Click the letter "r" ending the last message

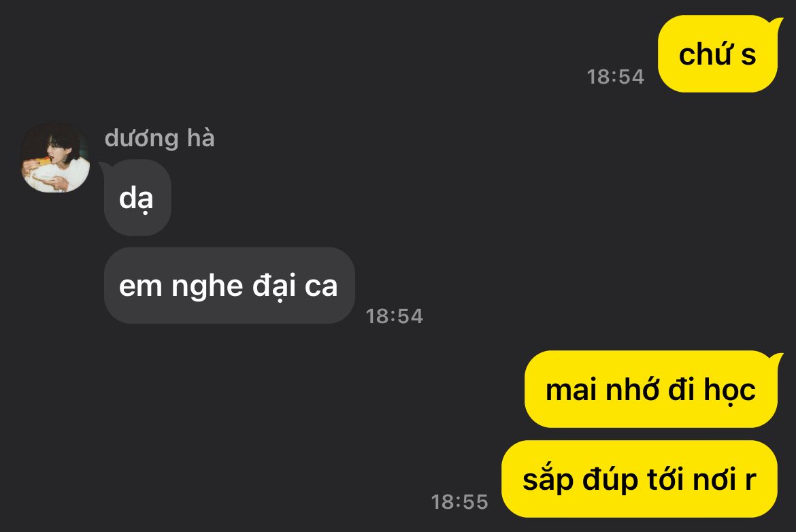coord(751,481)
